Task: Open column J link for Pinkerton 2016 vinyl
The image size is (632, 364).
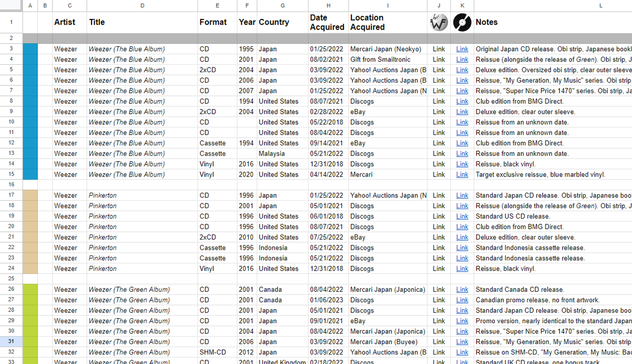Action: point(439,269)
